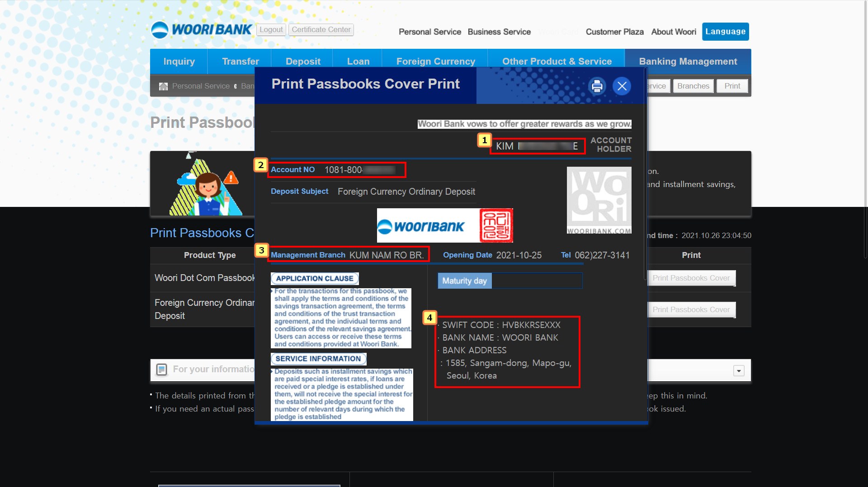Click the Management Branch value KUM NAM RO BR.
Viewport: 868px width, 487px height.
(x=387, y=255)
